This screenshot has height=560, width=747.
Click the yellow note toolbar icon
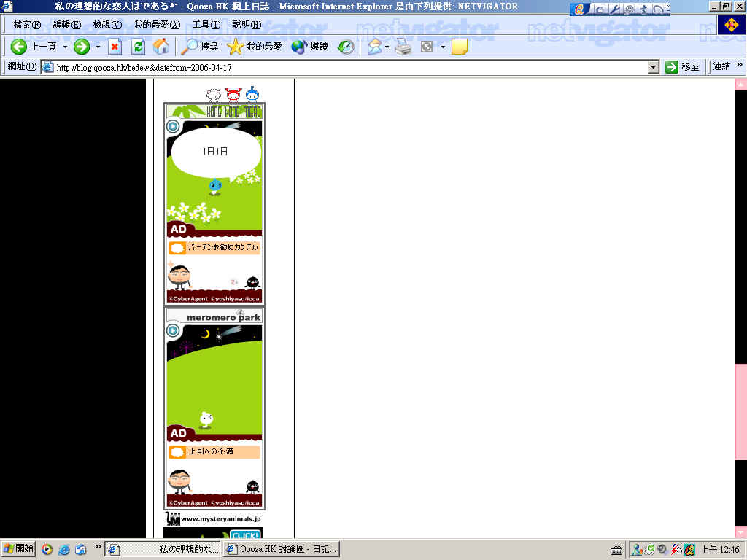click(x=460, y=47)
